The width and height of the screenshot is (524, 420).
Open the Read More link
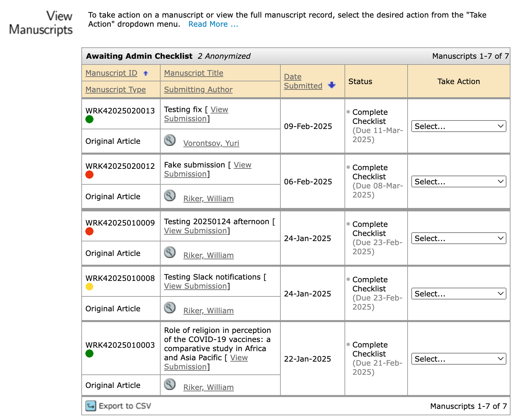click(213, 24)
